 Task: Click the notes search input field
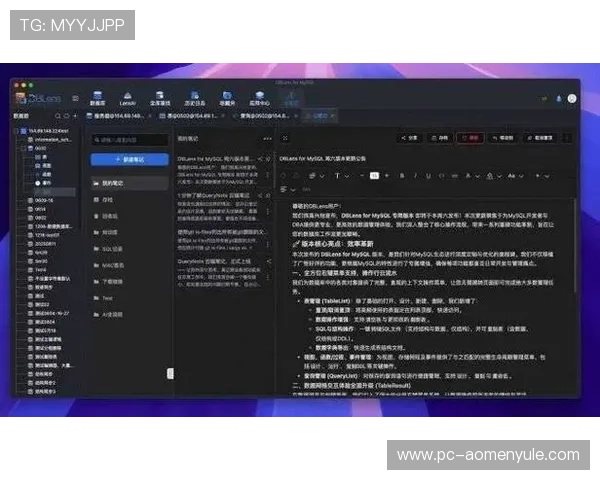tap(130, 140)
